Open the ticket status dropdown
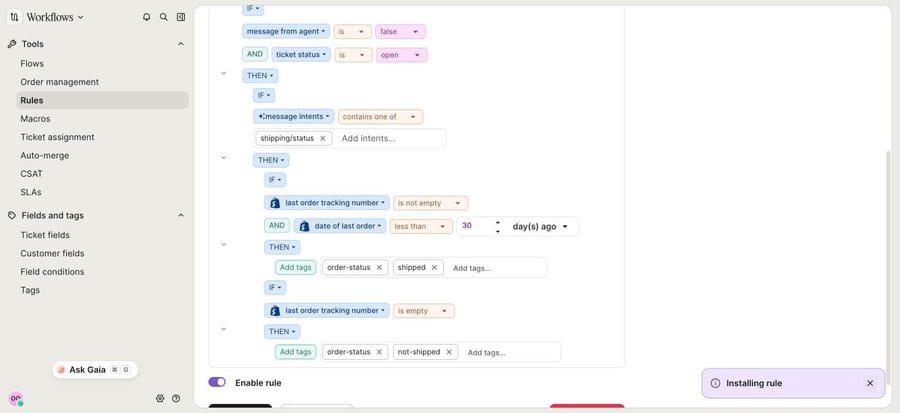Viewport: 900px width, 413px height. pos(301,54)
